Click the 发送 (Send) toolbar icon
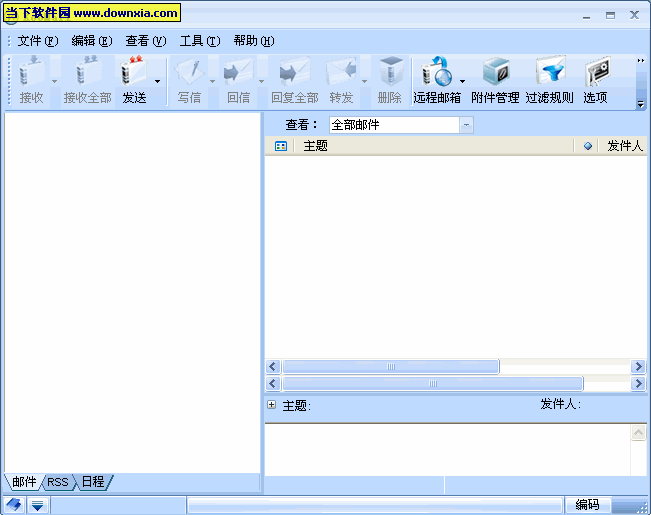651x515 pixels. tap(134, 80)
